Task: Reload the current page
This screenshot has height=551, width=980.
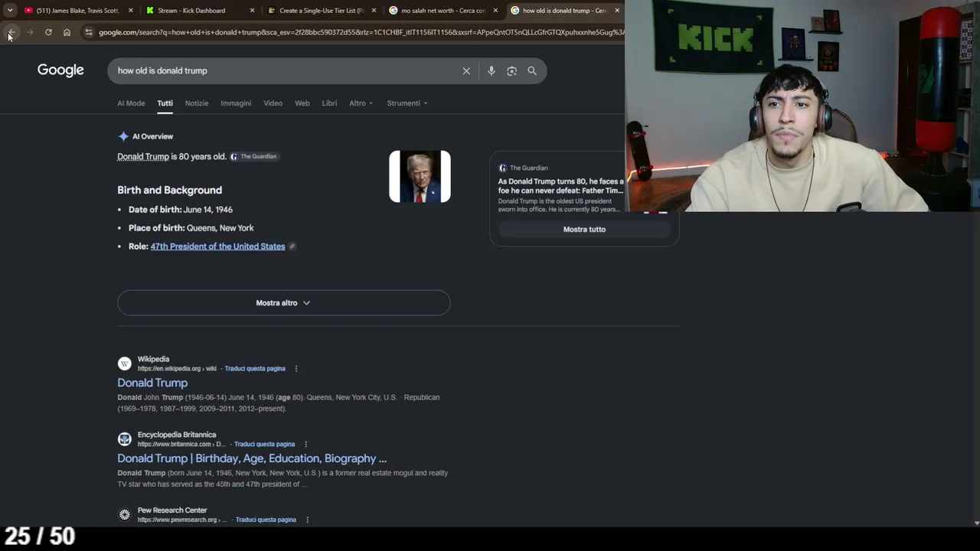Action: click(x=48, y=32)
